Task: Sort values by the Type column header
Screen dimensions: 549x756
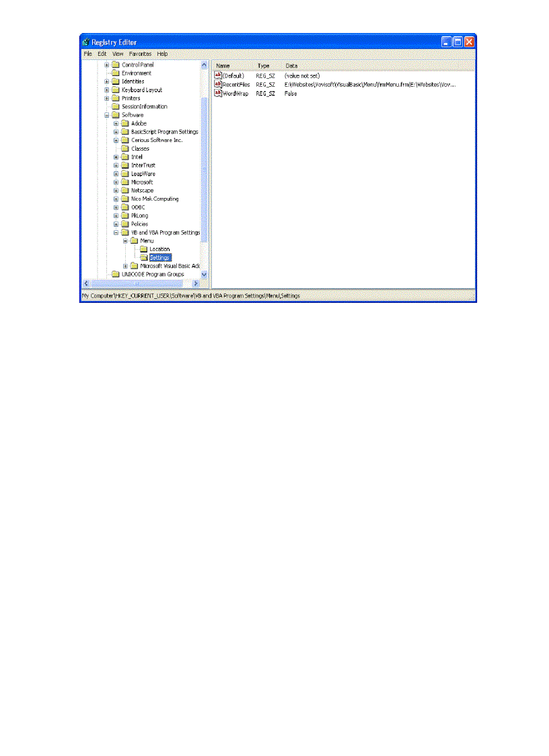Action: point(264,65)
